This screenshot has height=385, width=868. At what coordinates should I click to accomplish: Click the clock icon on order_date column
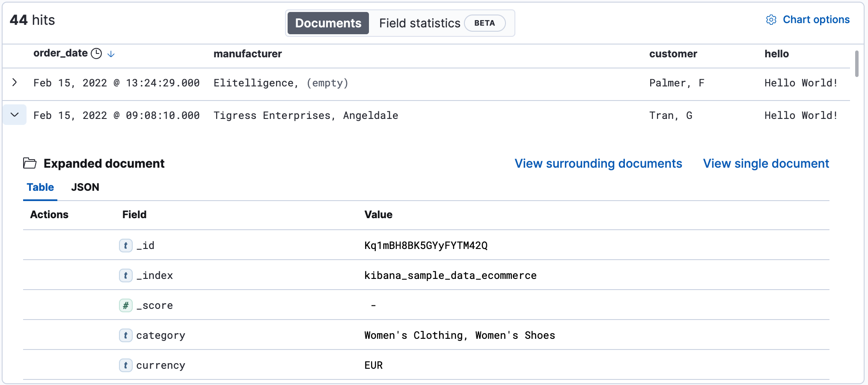(96, 53)
